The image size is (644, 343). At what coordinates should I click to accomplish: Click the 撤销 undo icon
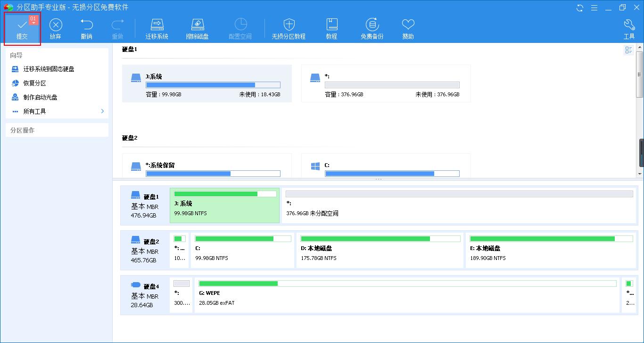(87, 27)
